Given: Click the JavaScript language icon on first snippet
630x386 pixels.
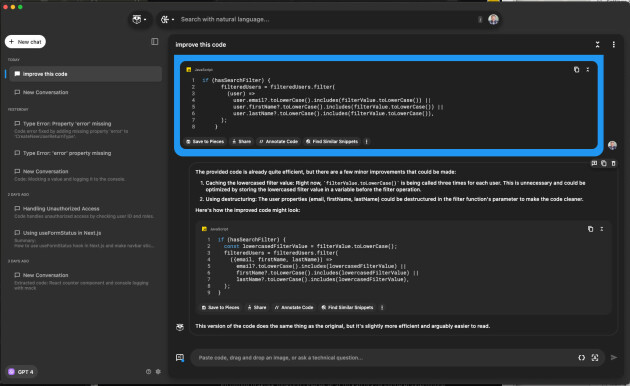Looking at the screenshot, I should pyautogui.click(x=189, y=70).
